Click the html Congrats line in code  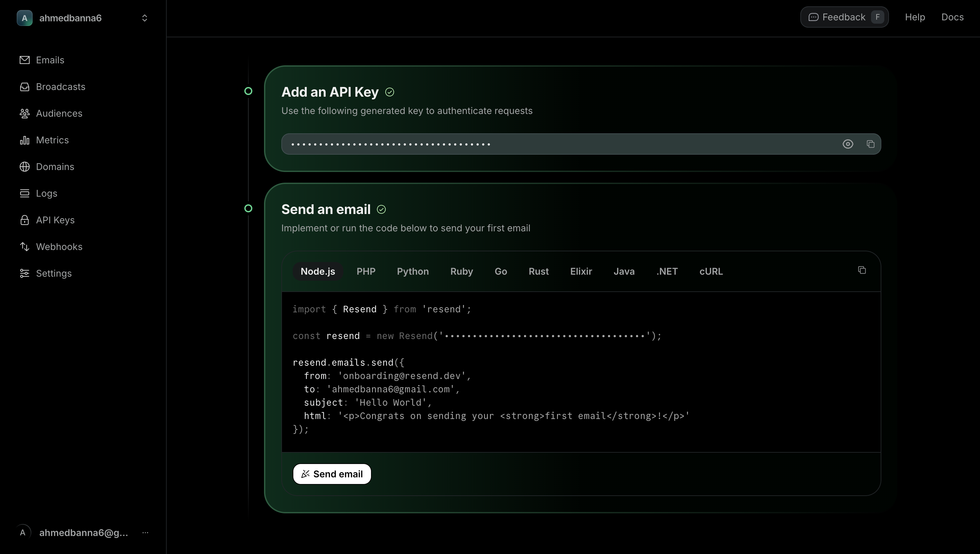(496, 416)
